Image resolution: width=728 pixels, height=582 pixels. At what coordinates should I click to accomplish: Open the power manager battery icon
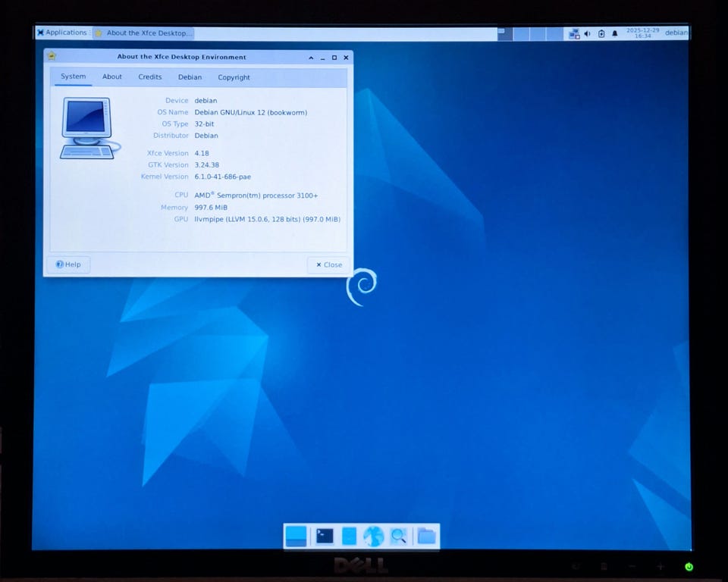click(601, 33)
